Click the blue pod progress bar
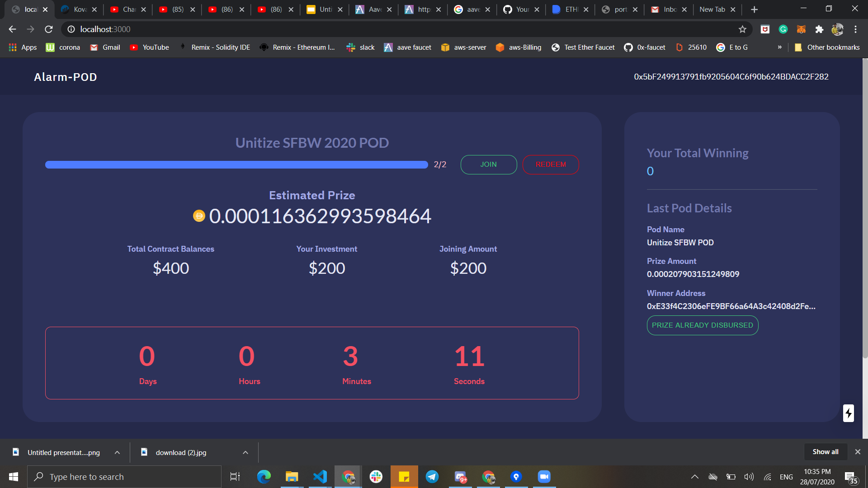Screen dimensions: 868x488 (x=236, y=165)
